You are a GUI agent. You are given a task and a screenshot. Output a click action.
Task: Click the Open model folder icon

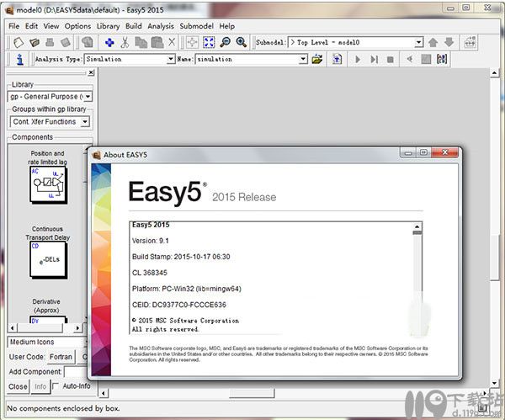pos(35,42)
